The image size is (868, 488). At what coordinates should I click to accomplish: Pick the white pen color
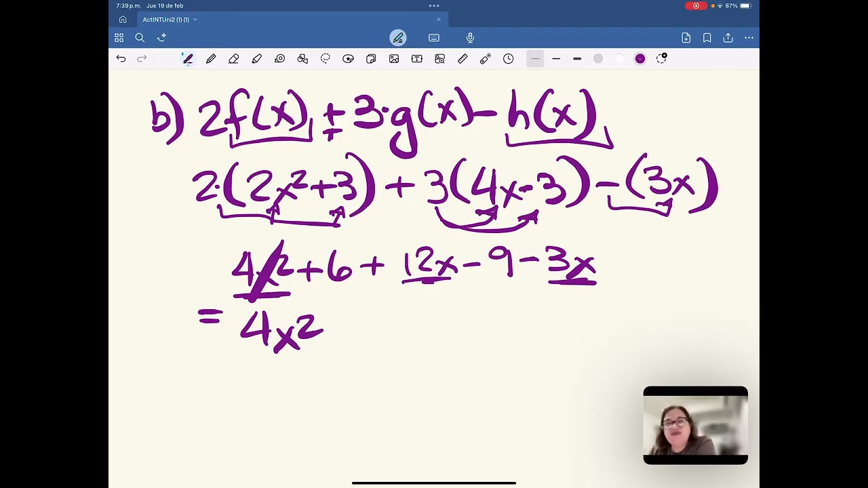tap(619, 59)
